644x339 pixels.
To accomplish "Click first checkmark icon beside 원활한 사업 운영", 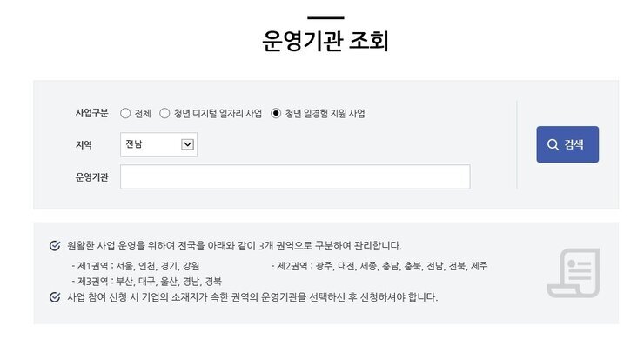I will [55, 246].
